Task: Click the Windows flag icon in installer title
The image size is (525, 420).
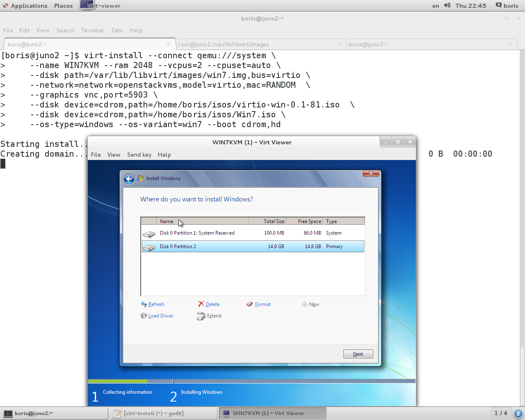Action: (140, 178)
